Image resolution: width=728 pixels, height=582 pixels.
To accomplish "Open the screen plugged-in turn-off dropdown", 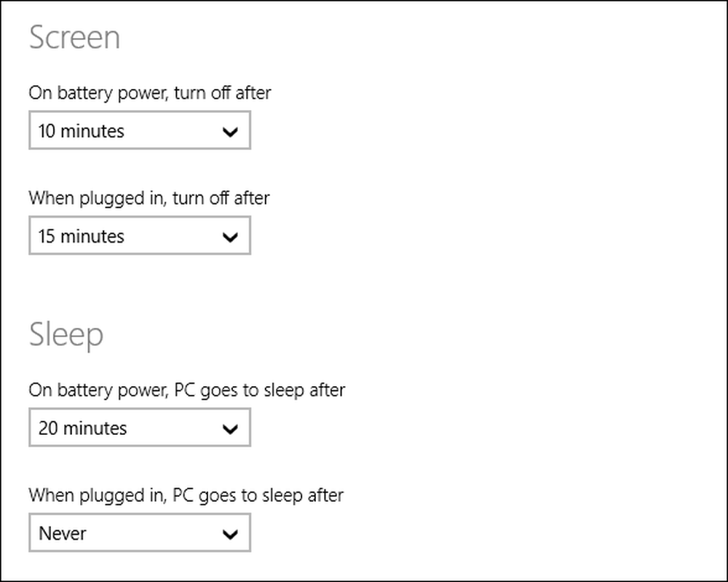I will click(x=140, y=235).
